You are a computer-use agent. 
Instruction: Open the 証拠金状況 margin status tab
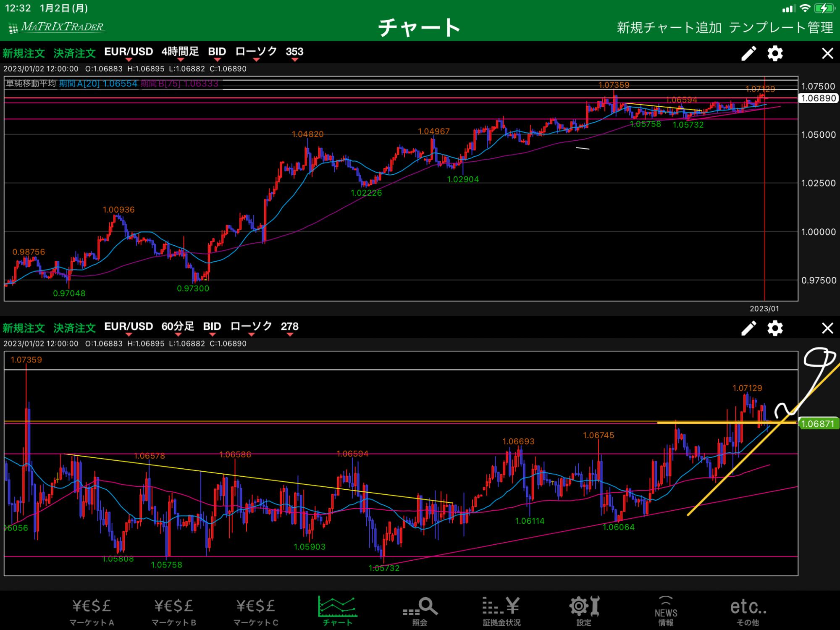coord(501,612)
